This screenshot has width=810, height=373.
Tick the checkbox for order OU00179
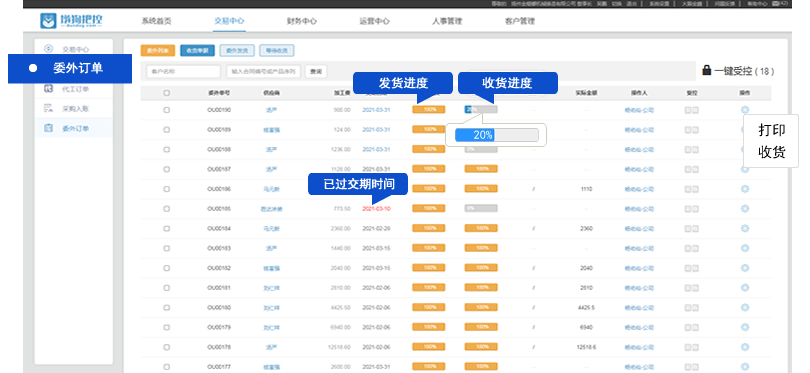(166, 328)
